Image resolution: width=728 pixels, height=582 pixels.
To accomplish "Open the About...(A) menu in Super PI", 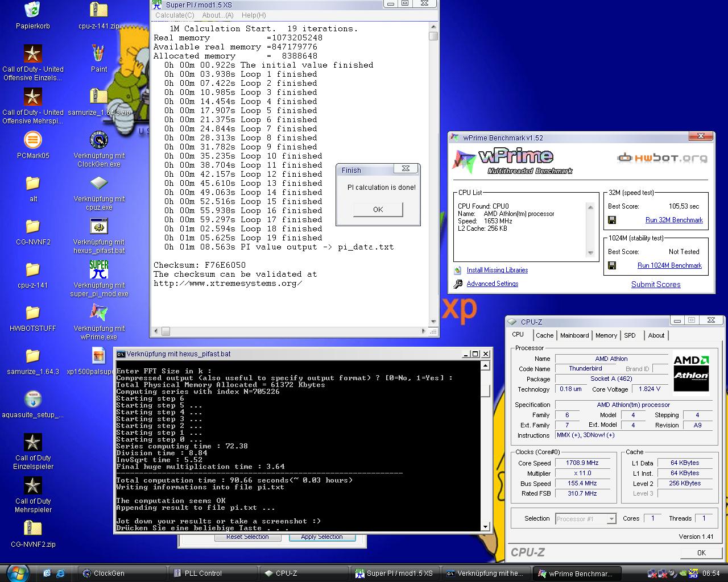I will tap(218, 15).
